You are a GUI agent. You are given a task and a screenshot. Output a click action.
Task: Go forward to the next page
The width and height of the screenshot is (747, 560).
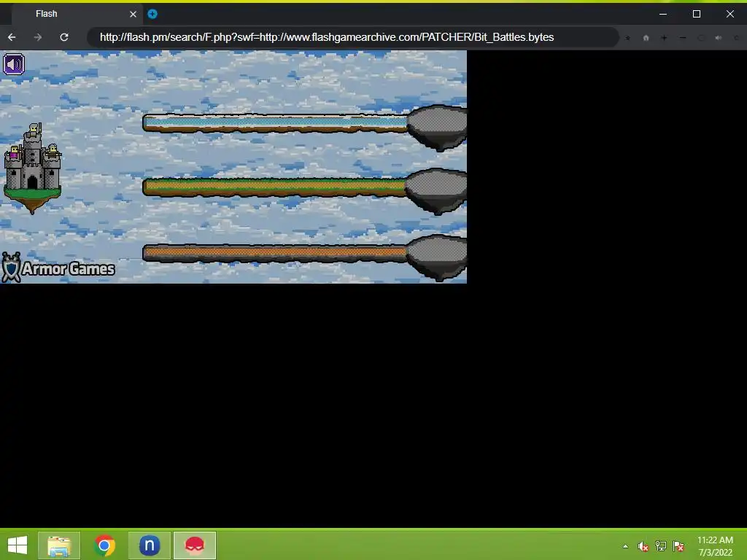coord(38,37)
